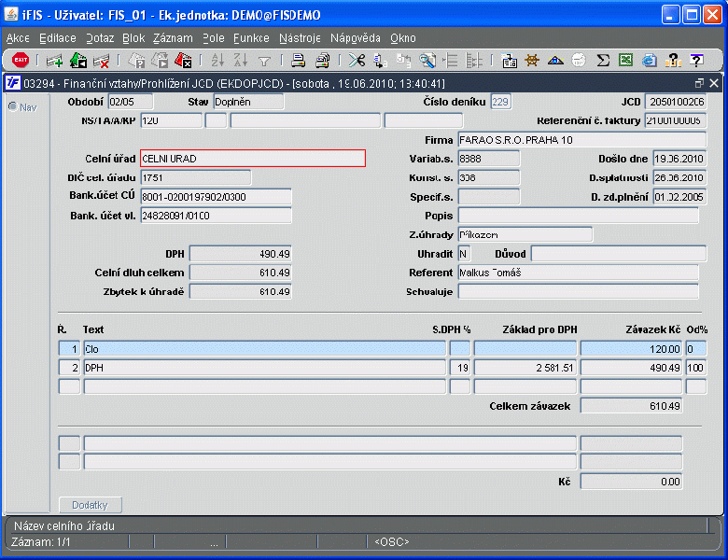Open the Akce menu
The width and height of the screenshot is (728, 560).
pyautogui.click(x=18, y=38)
